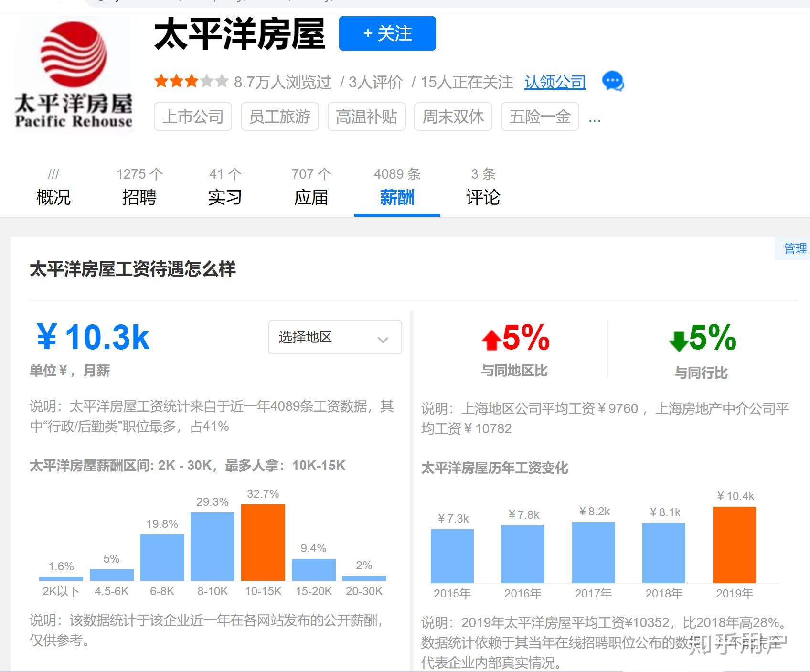Viewport: 810px width, 672px height.
Task: Select the 上市公司 tag
Action: coord(193,117)
